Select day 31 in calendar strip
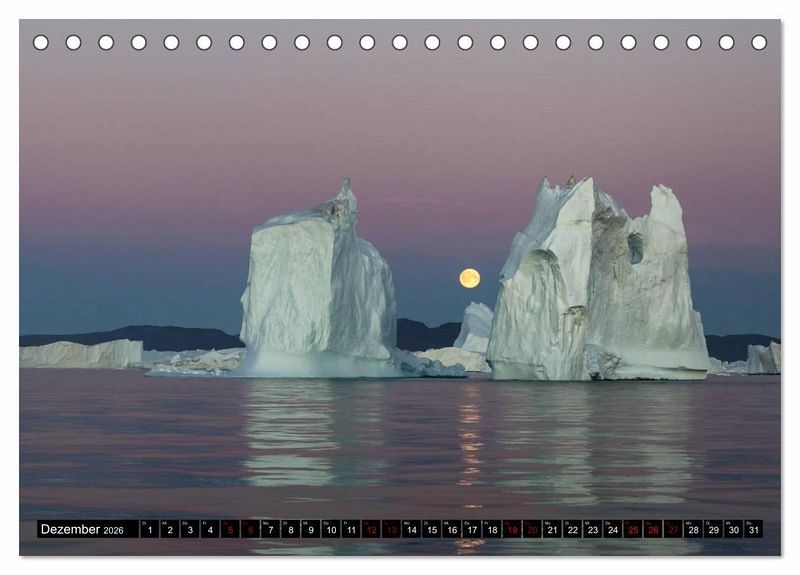The width and height of the screenshot is (800, 575). pos(754,529)
